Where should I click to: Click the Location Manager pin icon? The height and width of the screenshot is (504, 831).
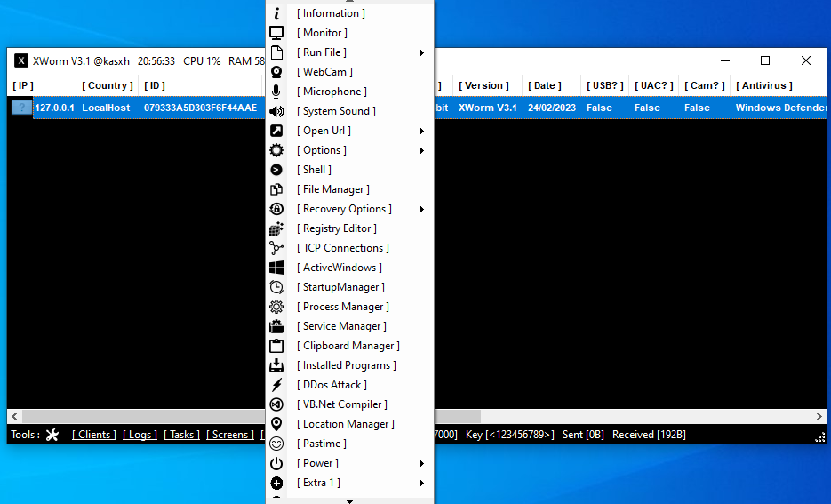pyautogui.click(x=276, y=424)
